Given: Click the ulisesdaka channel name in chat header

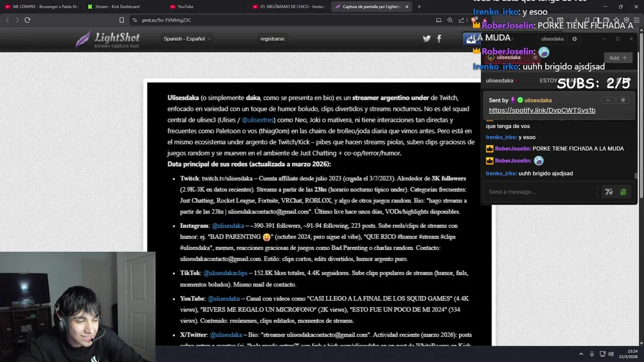Looking at the screenshot, I should point(499,80).
